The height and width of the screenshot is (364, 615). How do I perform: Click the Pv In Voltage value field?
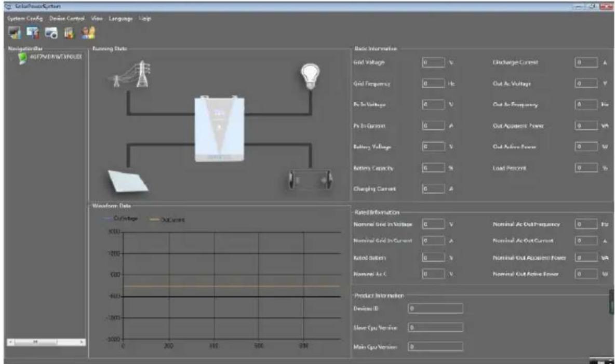click(433, 104)
